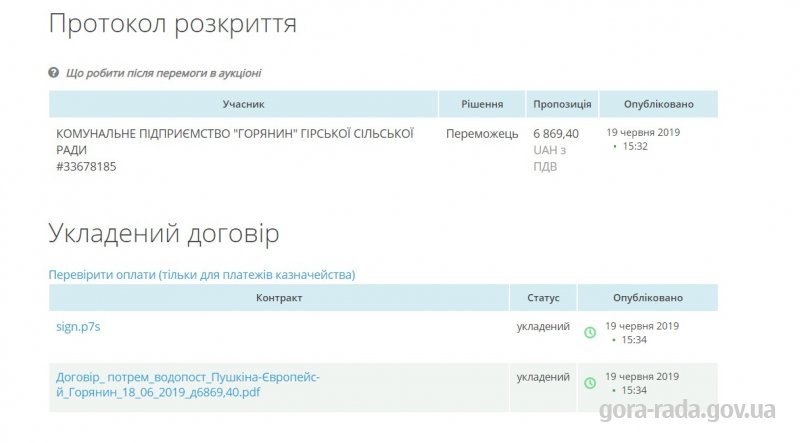
Task: Click 'Перевірити оплати' treasury payments link
Action: pyautogui.click(x=202, y=275)
